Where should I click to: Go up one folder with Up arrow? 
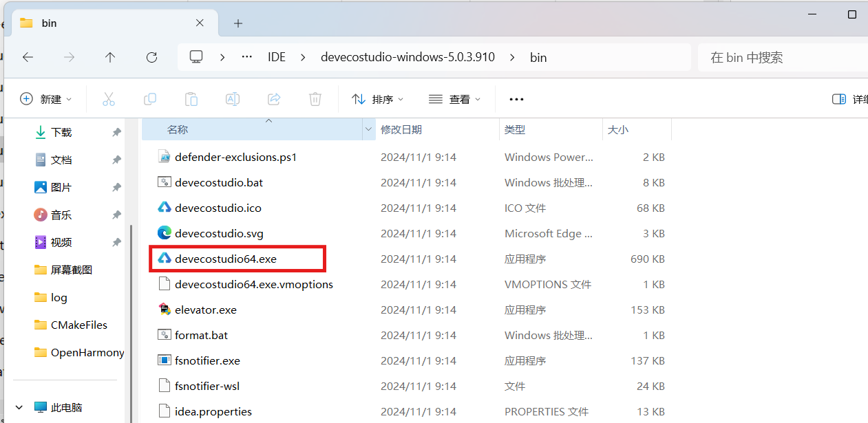point(110,57)
